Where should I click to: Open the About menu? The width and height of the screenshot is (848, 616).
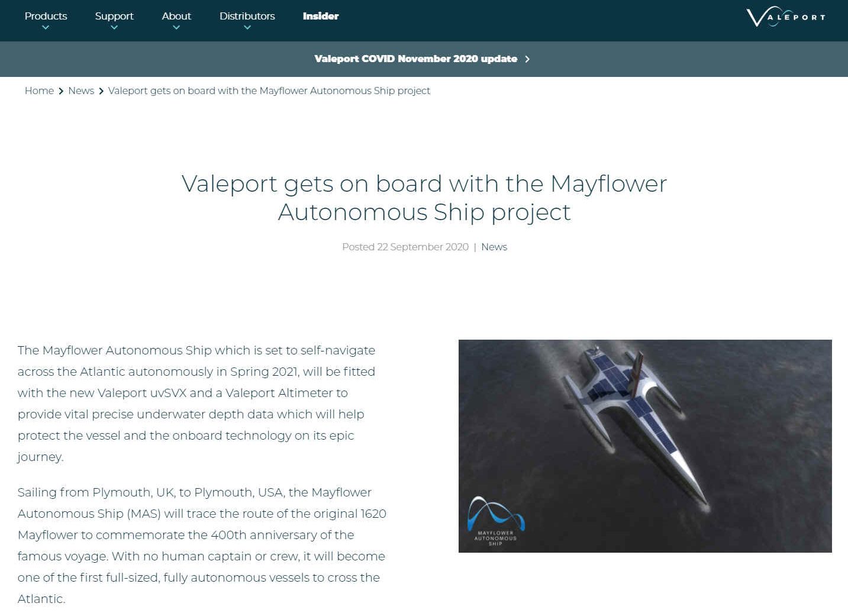[176, 16]
